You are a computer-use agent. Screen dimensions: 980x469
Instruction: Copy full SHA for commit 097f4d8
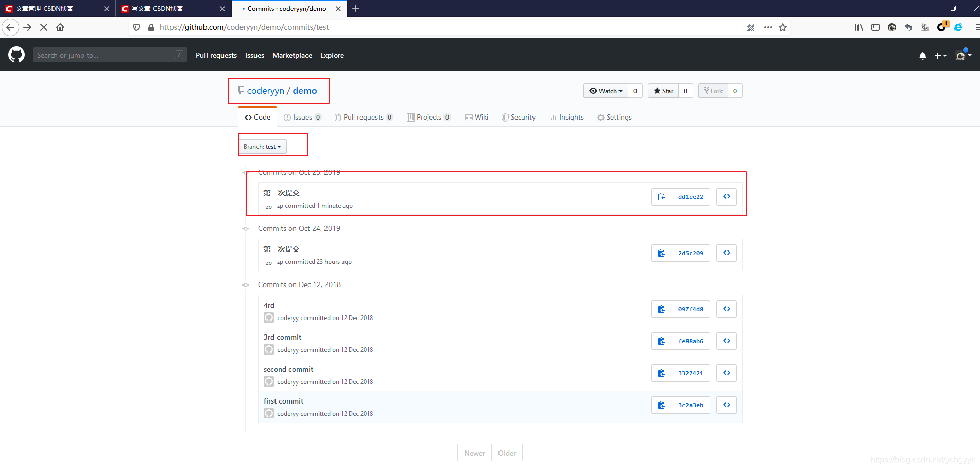tap(662, 309)
